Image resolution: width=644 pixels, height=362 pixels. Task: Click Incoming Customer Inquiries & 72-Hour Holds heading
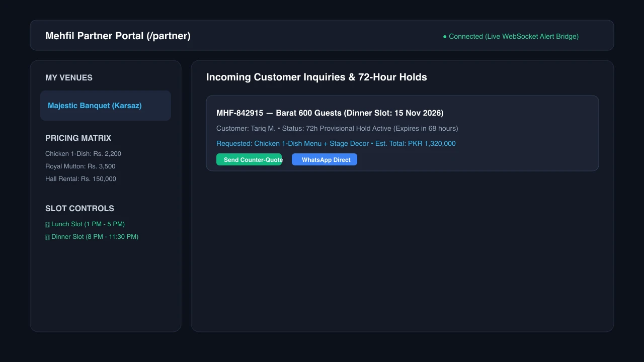tap(316, 77)
